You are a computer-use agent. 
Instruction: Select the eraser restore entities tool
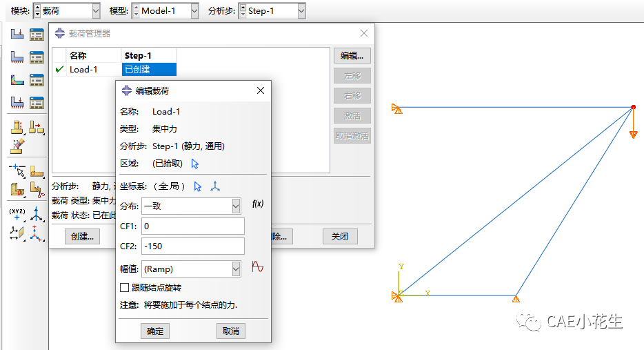17,146
